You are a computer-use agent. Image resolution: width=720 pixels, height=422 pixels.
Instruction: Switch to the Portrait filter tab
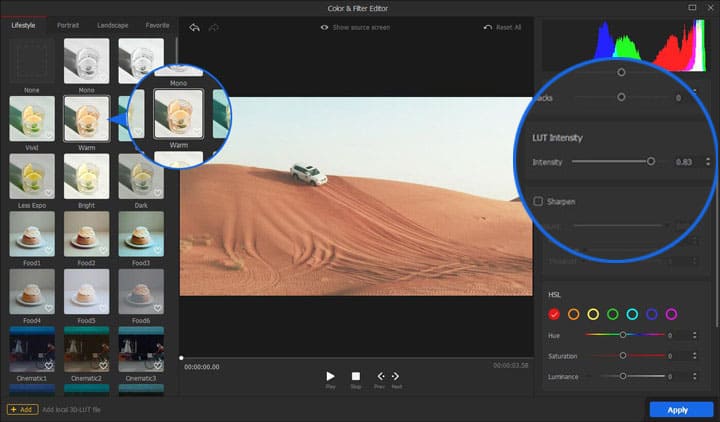coord(69,25)
